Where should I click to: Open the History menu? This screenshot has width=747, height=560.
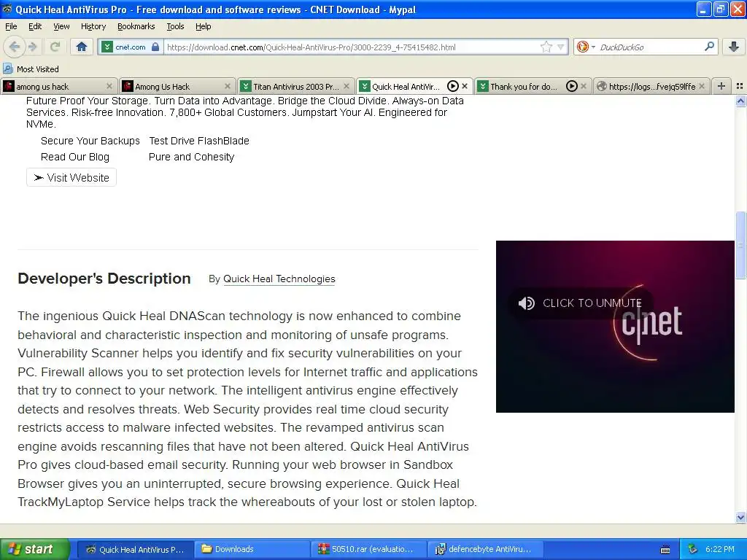pyautogui.click(x=93, y=26)
